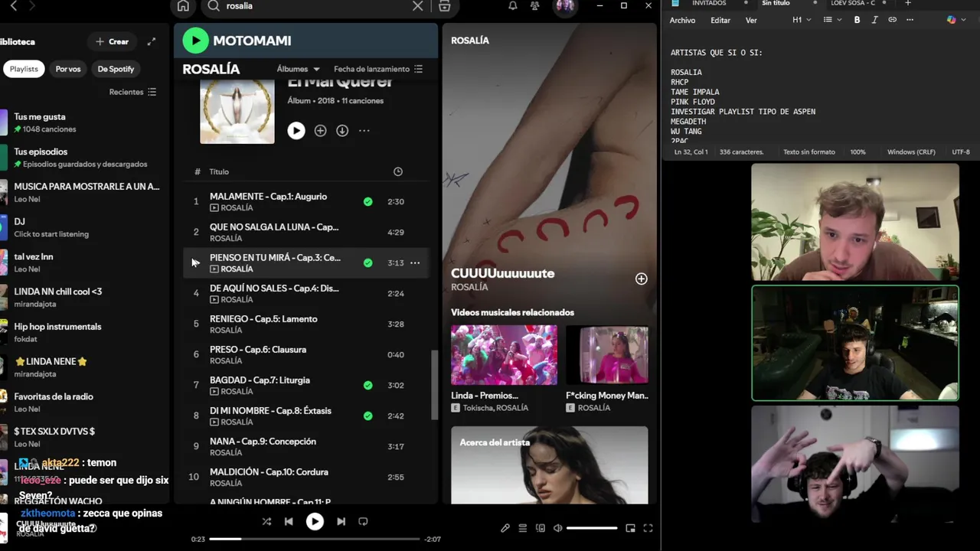
Task: Open the Recientes list view icon
Action: click(x=152, y=92)
